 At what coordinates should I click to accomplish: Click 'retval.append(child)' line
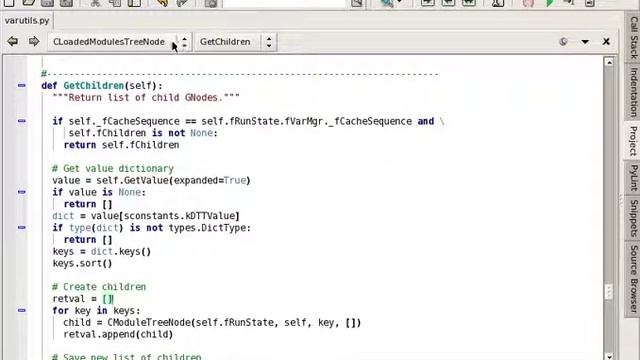[x=118, y=334]
